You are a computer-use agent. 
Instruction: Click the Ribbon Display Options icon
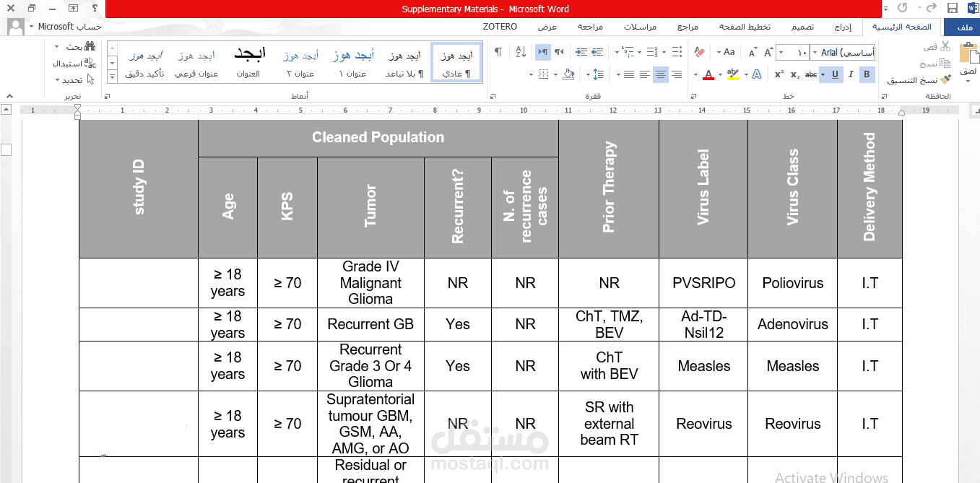pyautogui.click(x=74, y=9)
